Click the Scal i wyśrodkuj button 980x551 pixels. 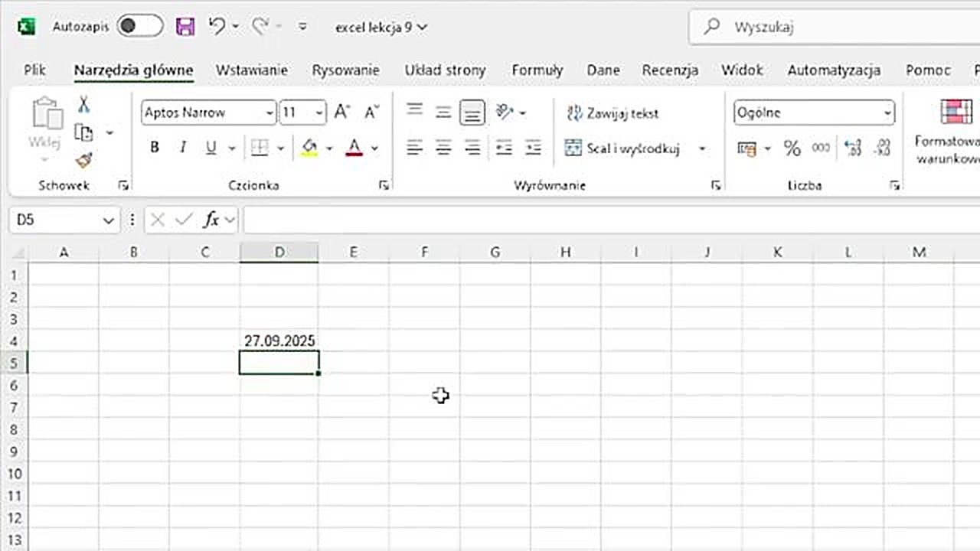click(624, 148)
